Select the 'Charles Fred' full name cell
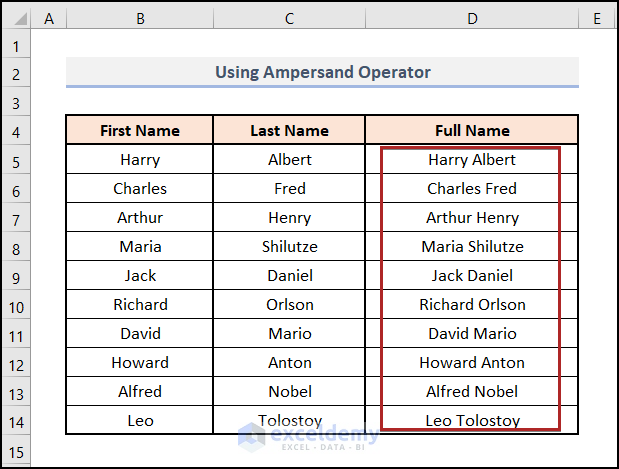Screen dimensions: 619x469 click(x=472, y=189)
